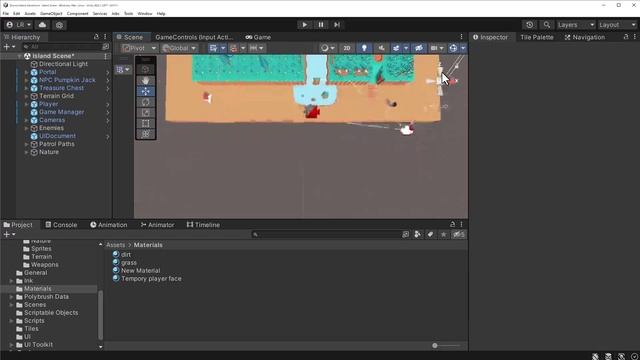Toggle scene audio button

(381, 48)
